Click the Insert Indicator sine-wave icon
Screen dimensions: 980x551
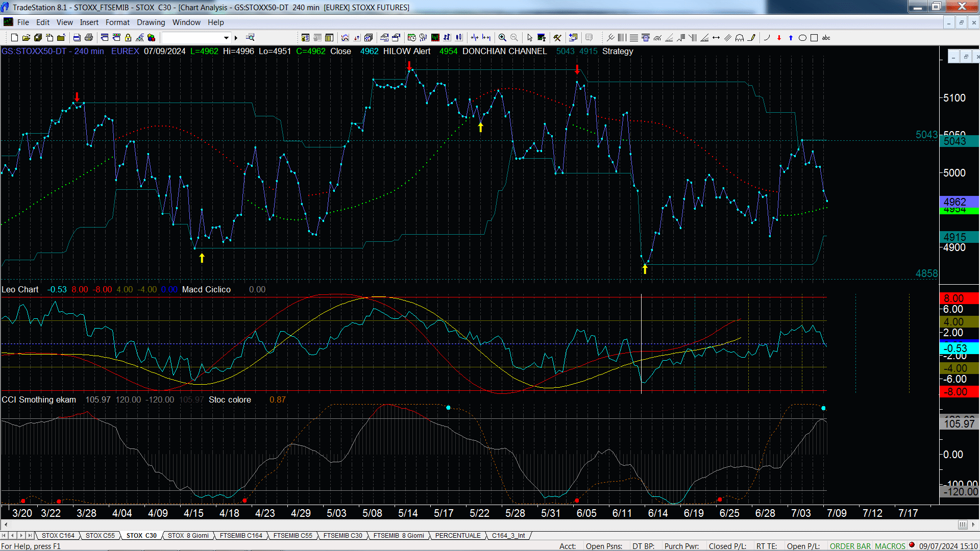345,37
